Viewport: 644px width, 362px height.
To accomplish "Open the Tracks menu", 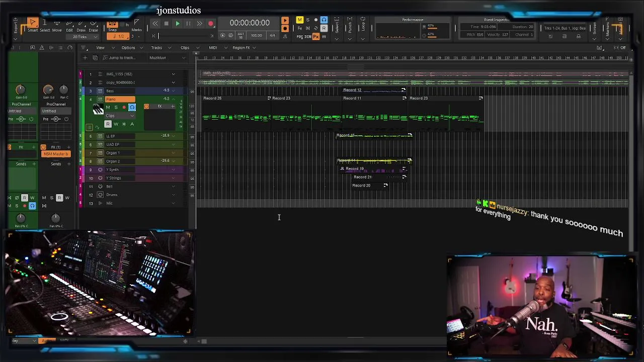I will click(156, 48).
